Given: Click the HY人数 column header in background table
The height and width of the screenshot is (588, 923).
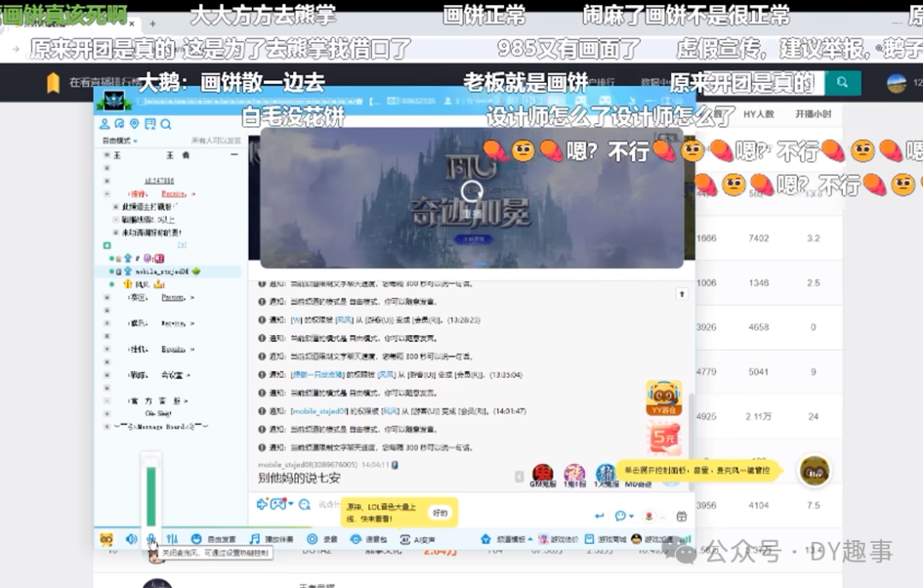Looking at the screenshot, I should tap(759, 114).
